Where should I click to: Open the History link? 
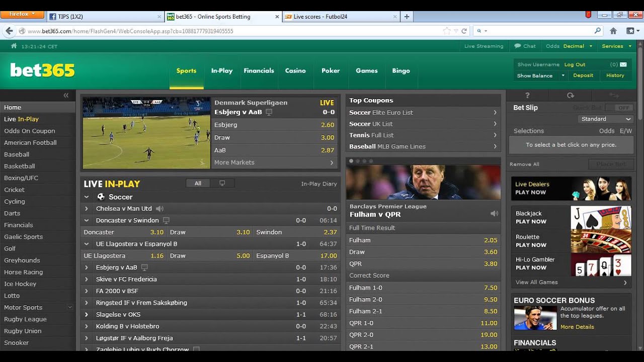[615, 75]
